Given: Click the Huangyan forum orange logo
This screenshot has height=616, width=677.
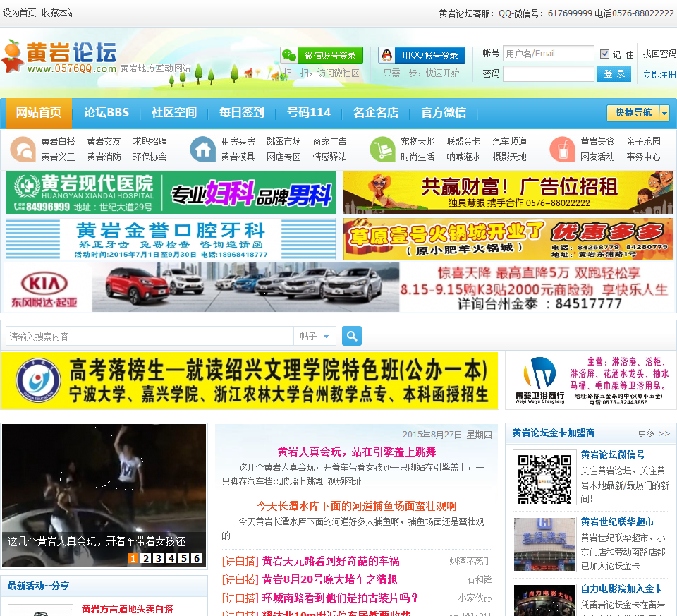Looking at the screenshot, I should [x=59, y=56].
